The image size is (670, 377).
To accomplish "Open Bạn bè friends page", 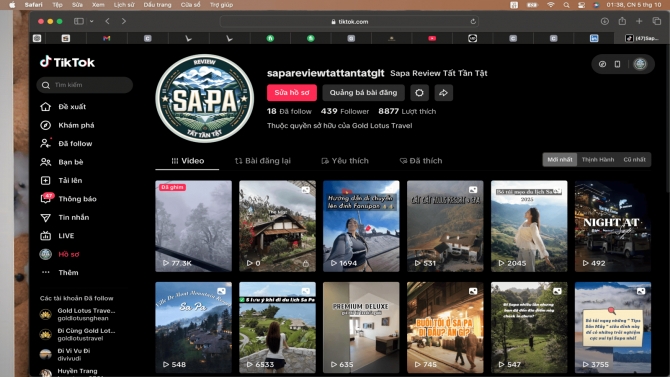I will (62, 162).
